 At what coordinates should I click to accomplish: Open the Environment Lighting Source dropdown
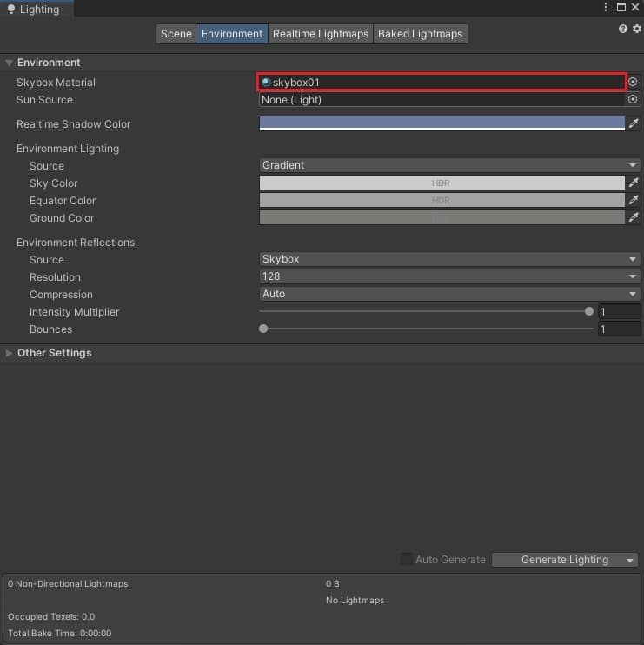pos(449,165)
